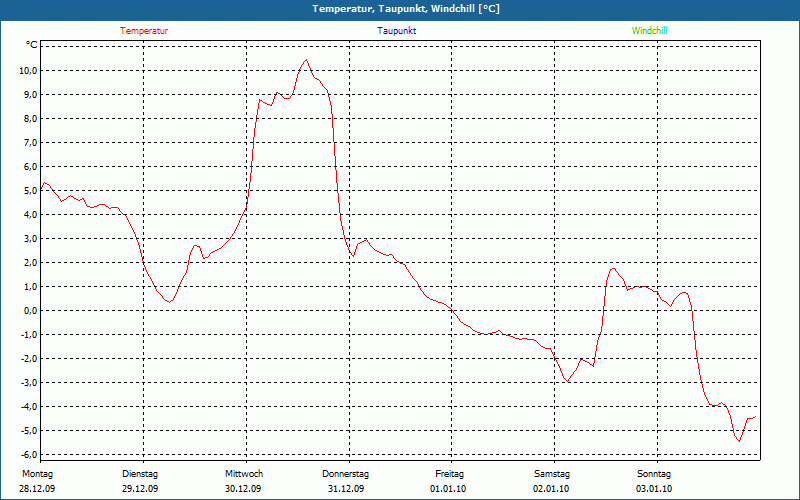Click the date 01.01.10

point(448,489)
